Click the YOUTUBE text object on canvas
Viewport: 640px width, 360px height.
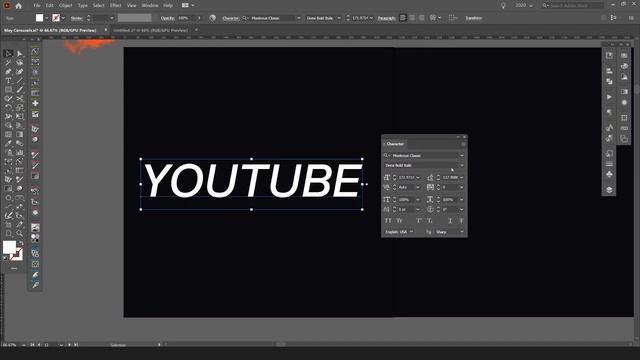[252, 181]
